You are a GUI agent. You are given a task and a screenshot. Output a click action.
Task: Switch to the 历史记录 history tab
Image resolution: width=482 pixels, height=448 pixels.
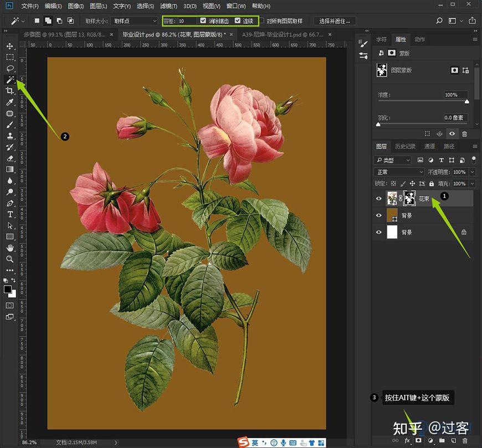(x=405, y=146)
